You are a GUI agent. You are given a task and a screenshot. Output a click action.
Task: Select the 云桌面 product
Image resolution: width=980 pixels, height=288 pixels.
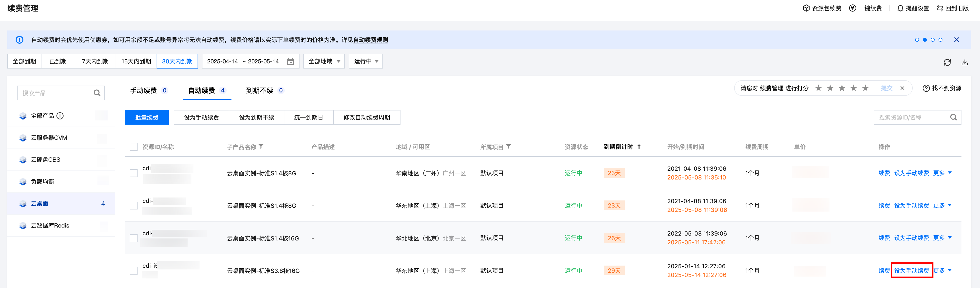61,204
